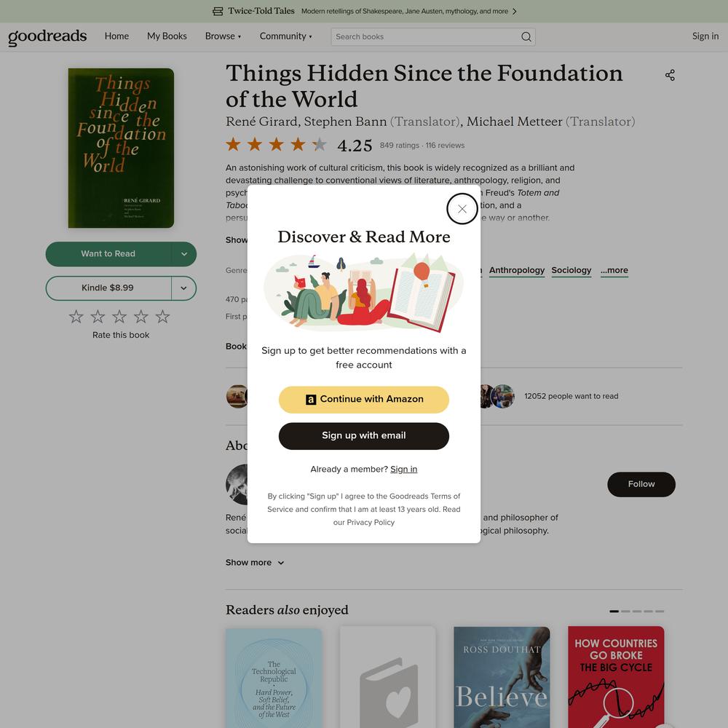The width and height of the screenshot is (728, 728).
Task: Expand author bio with Show more
Action: (x=254, y=562)
